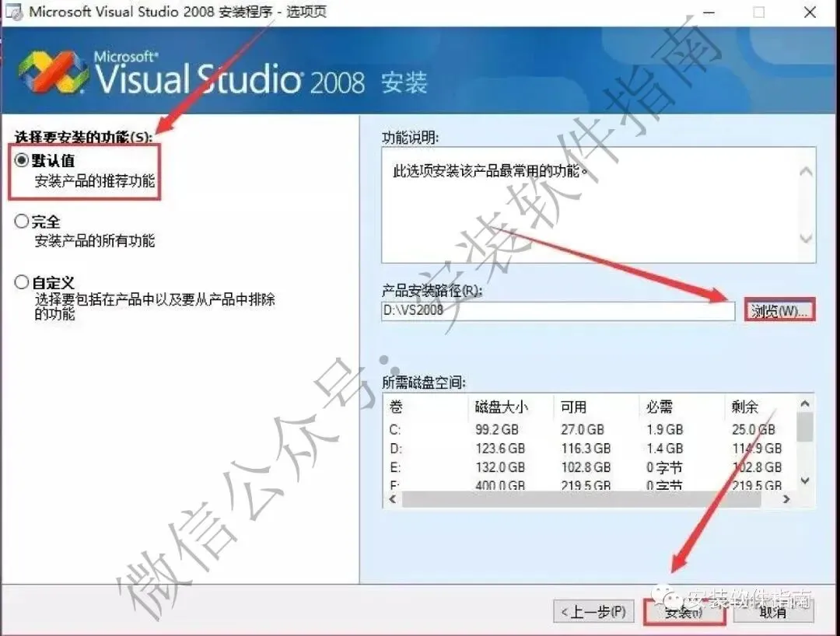840x636 pixels.
Task: Click the 安装产品的推荐功能 description text
Action: pos(95,181)
